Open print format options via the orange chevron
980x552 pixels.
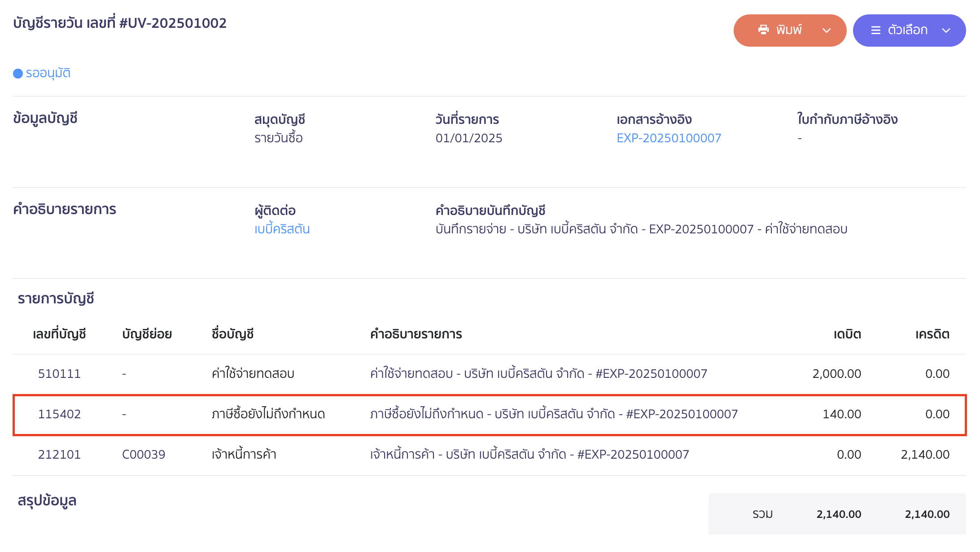click(826, 31)
